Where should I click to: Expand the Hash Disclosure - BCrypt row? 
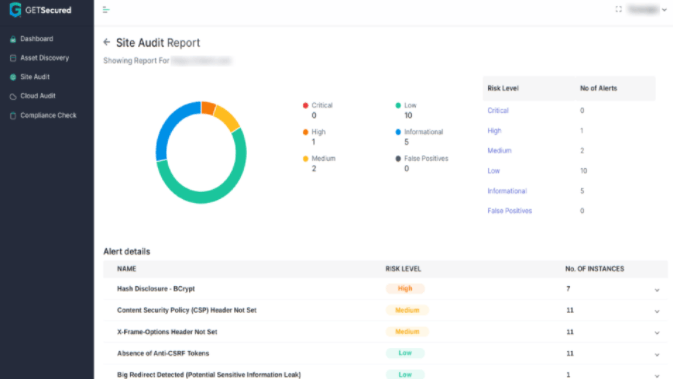[x=657, y=290]
